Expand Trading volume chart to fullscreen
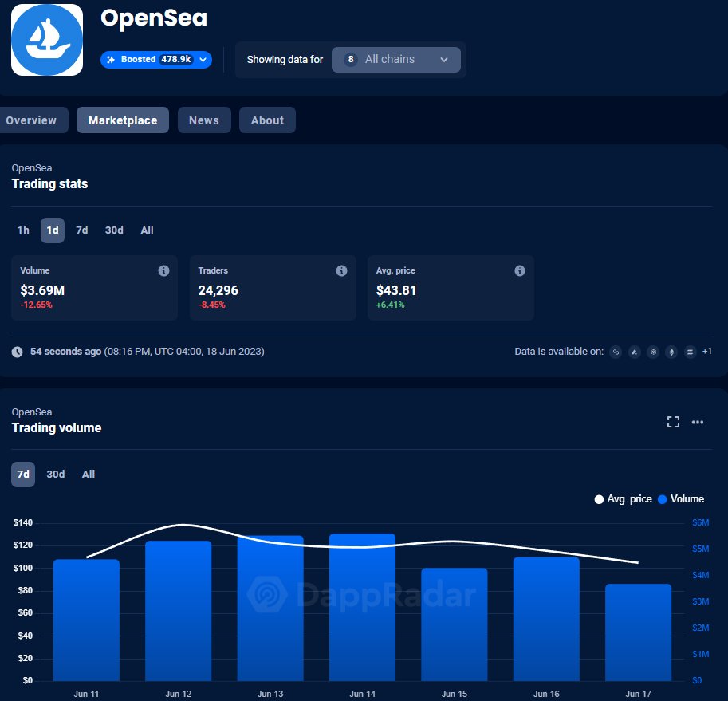The image size is (728, 701). (673, 422)
